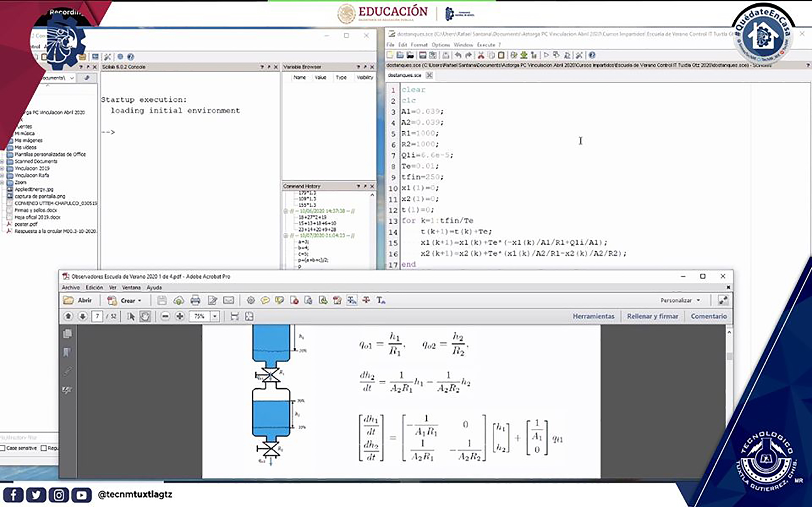
Task: Click cut scissors icon in SciNotes toolbar
Action: pos(481,55)
